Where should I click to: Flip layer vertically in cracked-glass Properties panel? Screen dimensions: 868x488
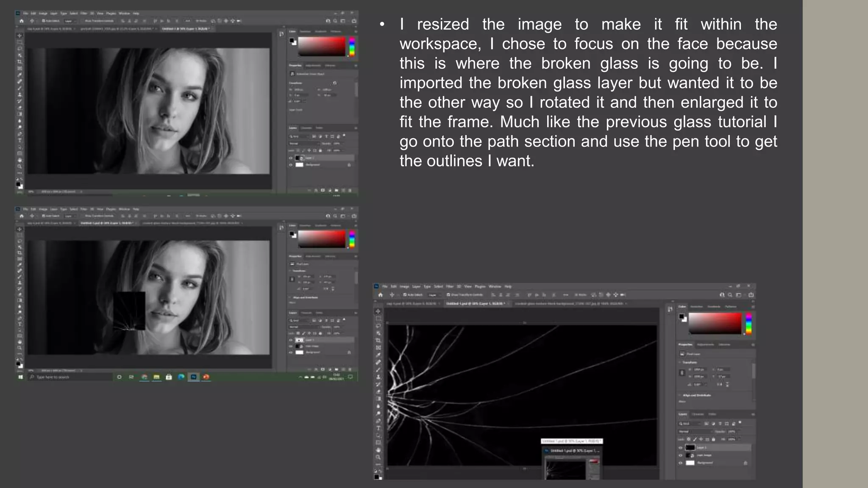pyautogui.click(x=727, y=384)
